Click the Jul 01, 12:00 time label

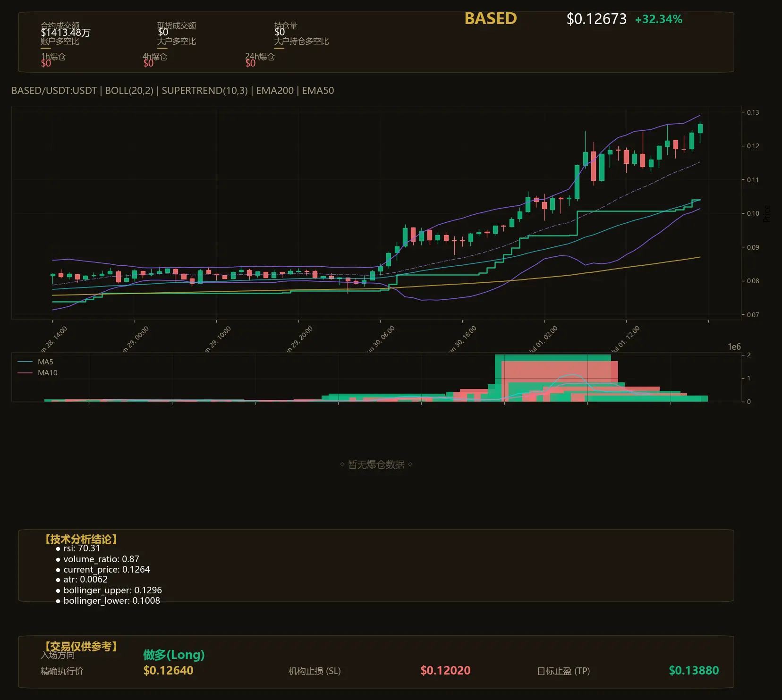click(626, 339)
